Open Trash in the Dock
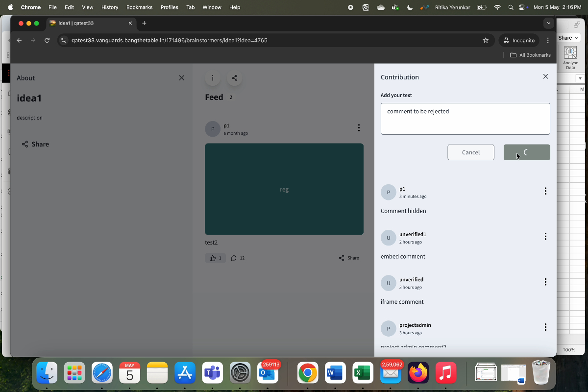The width and height of the screenshot is (588, 392). click(x=541, y=372)
